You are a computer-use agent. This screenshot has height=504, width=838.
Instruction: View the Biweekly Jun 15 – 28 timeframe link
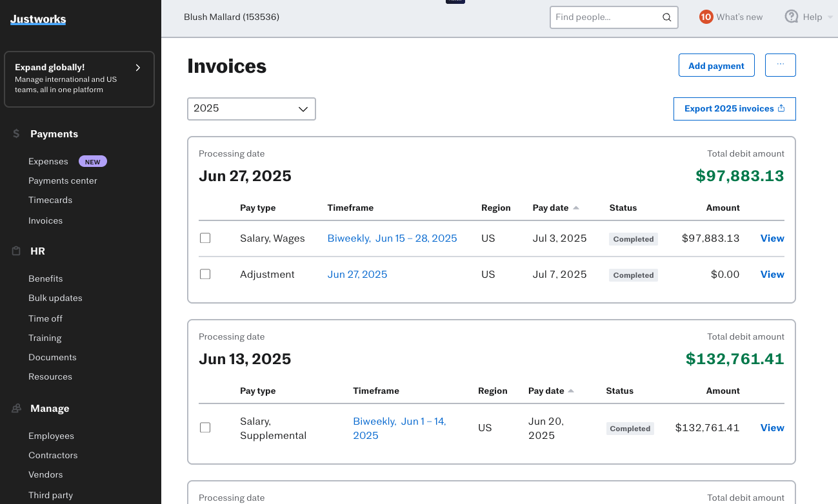[x=392, y=238]
